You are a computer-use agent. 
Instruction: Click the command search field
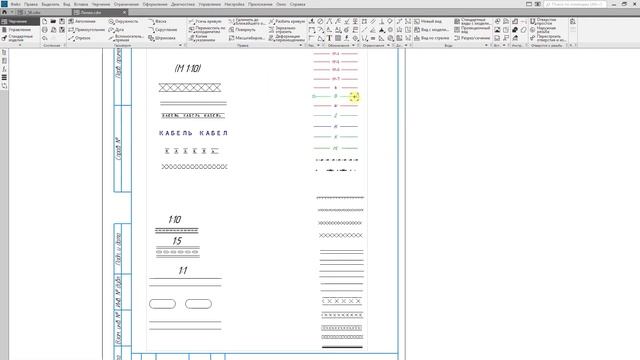[x=575, y=4]
